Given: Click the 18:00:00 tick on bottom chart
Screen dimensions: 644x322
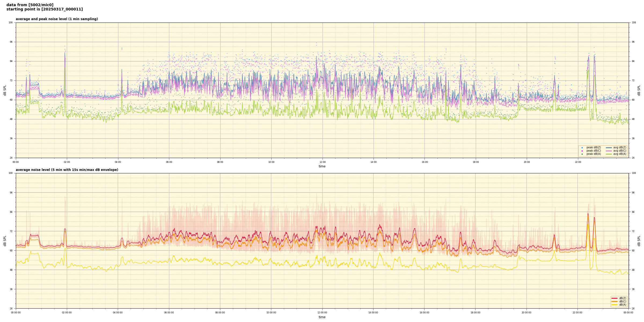Looking at the screenshot, I should pyautogui.click(x=475, y=313).
